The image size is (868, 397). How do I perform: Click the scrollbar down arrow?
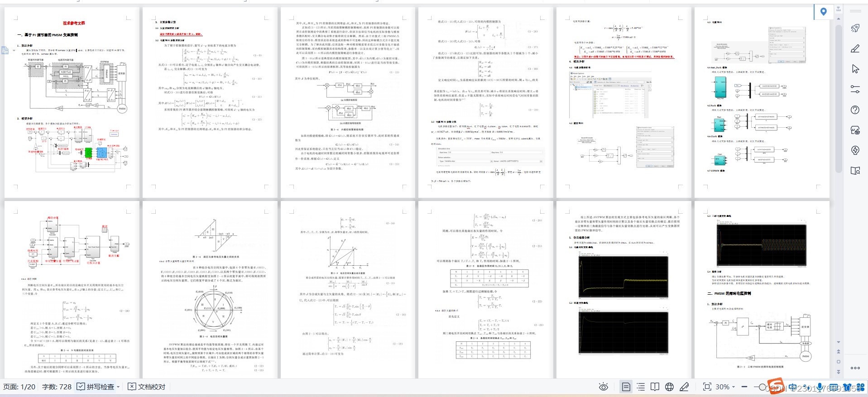839,342
